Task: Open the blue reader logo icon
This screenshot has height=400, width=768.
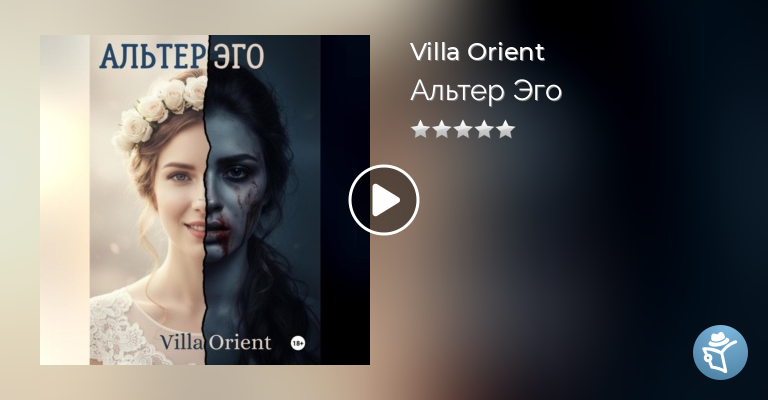Action: [720, 352]
